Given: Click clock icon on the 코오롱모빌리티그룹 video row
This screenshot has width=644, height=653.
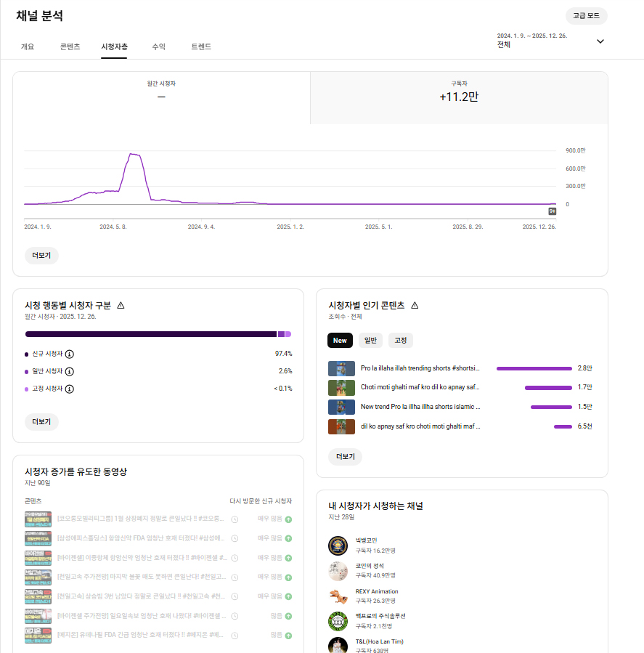Looking at the screenshot, I should (235, 519).
